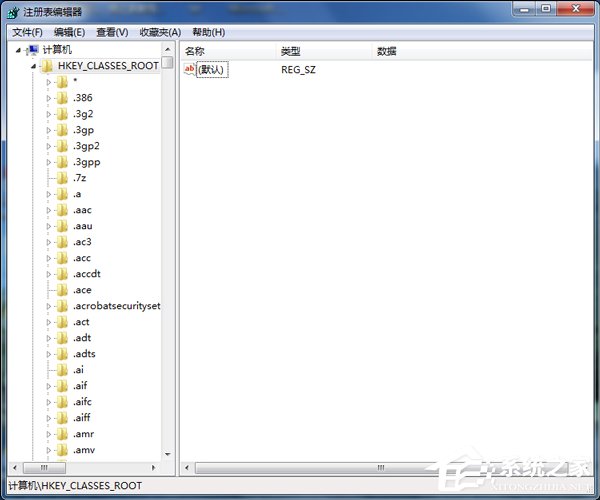Viewport: 600px width, 500px height.
Task: Click the folder icon of .adts
Action: (62, 354)
